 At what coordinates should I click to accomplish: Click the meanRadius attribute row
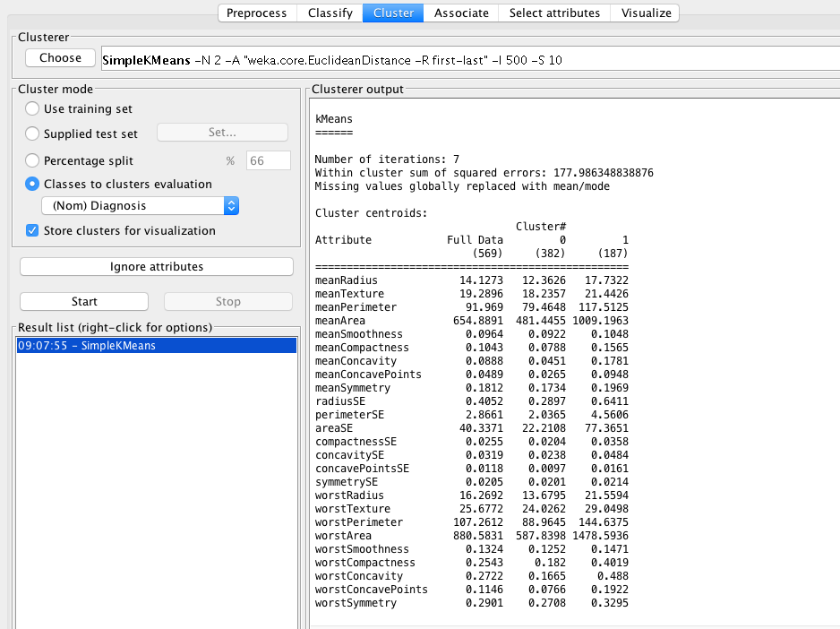(471, 280)
